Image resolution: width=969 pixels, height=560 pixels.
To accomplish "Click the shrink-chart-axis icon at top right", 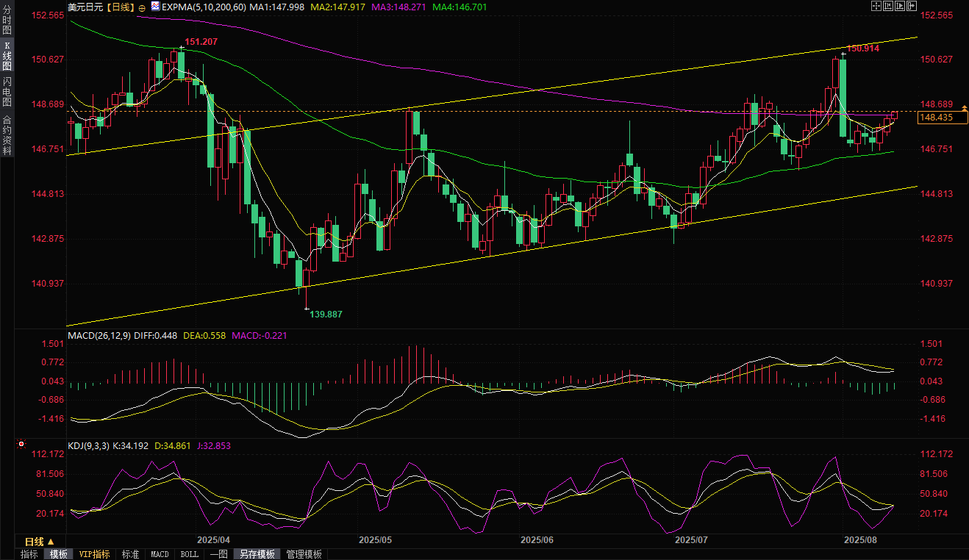I will [x=888, y=6].
